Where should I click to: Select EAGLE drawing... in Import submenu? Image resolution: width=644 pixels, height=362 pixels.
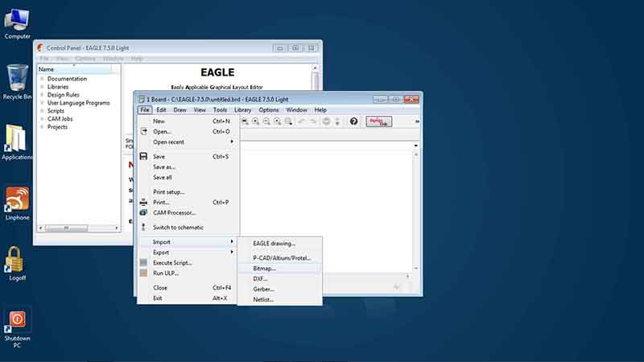279,244
